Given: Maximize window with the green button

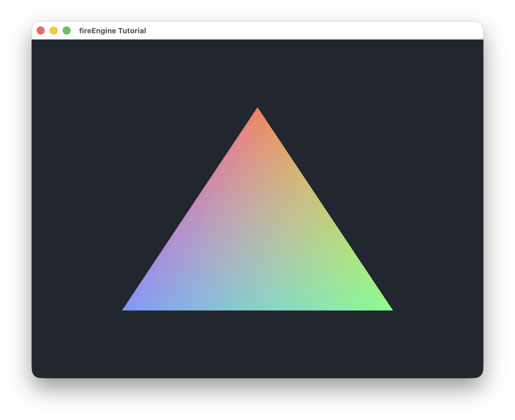Looking at the screenshot, I should point(67,30).
